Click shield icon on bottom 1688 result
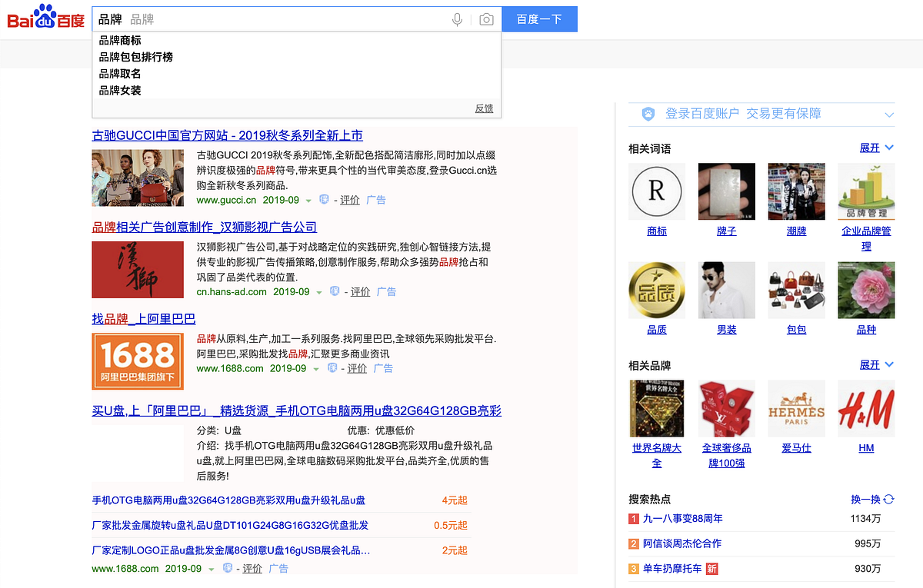This screenshot has height=588, width=923. pyautogui.click(x=227, y=569)
